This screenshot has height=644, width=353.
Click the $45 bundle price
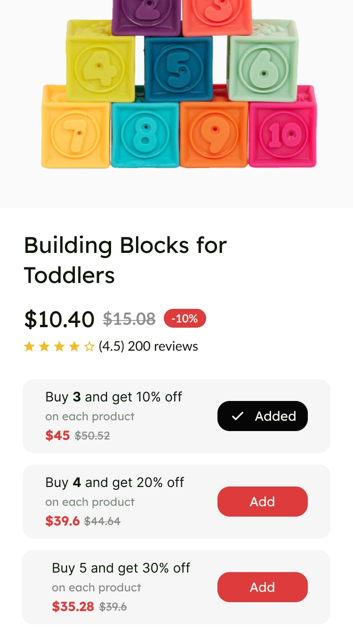57,435
